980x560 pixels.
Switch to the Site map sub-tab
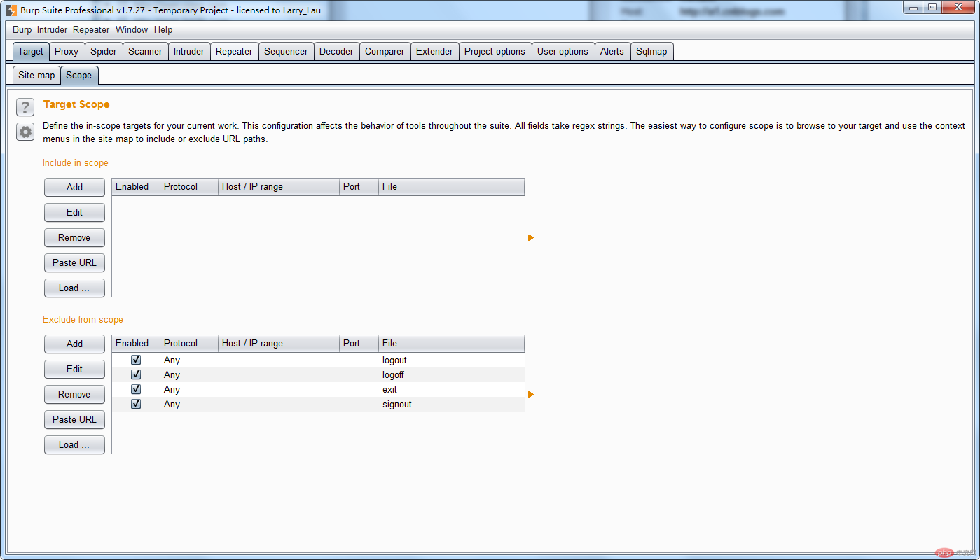tap(36, 76)
